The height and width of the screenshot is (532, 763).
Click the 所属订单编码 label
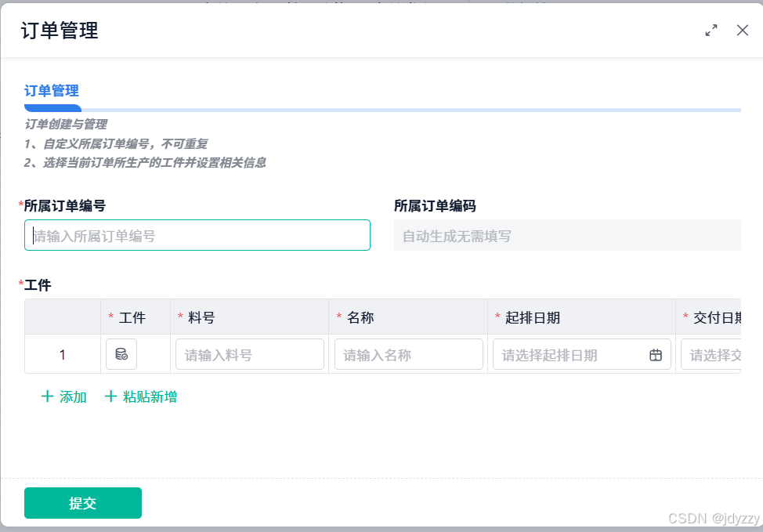[x=435, y=205]
